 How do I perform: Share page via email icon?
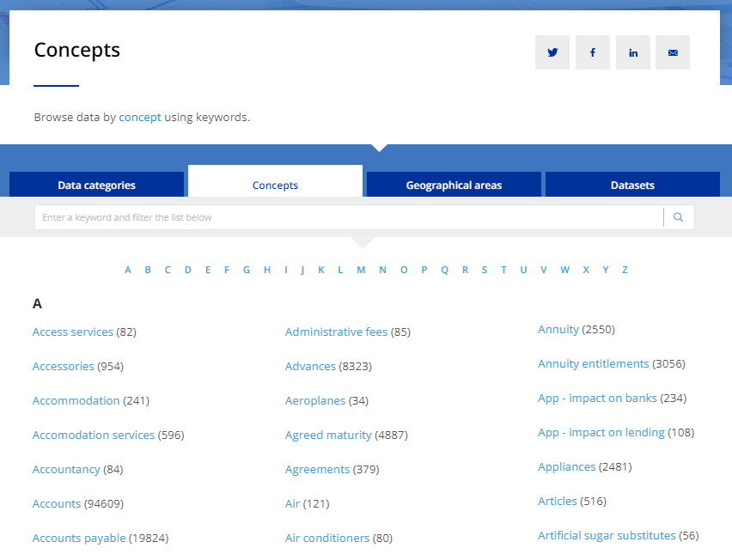pos(673,52)
